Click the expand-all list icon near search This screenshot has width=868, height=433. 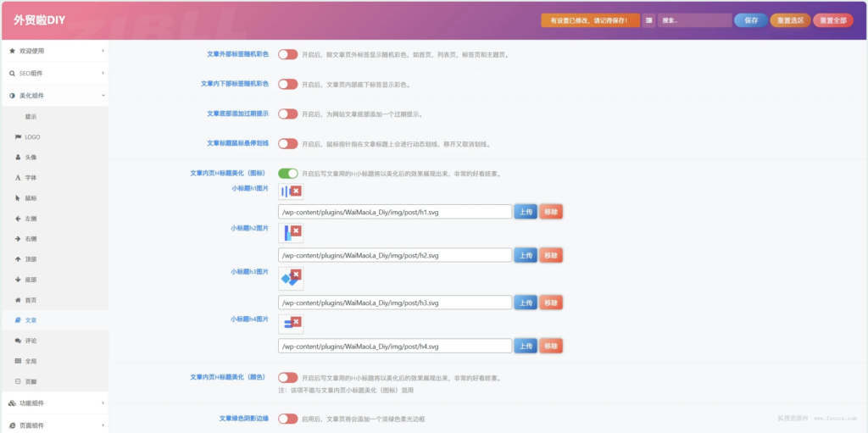coord(648,20)
